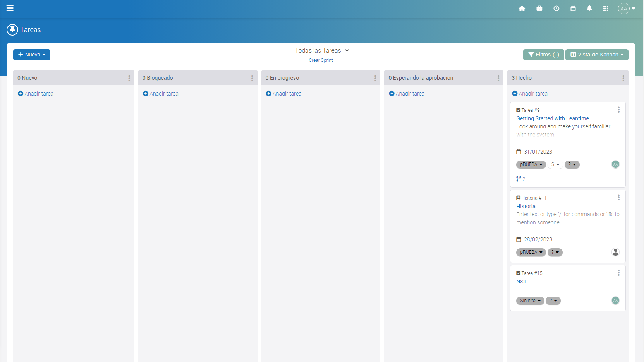This screenshot has height=362, width=644.
Task: Open the Nuevo menu button
Action: [x=31, y=55]
